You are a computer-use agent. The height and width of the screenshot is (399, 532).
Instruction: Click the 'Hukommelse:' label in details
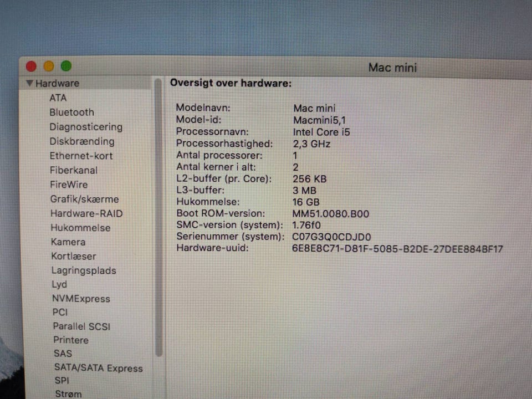pyautogui.click(x=208, y=202)
